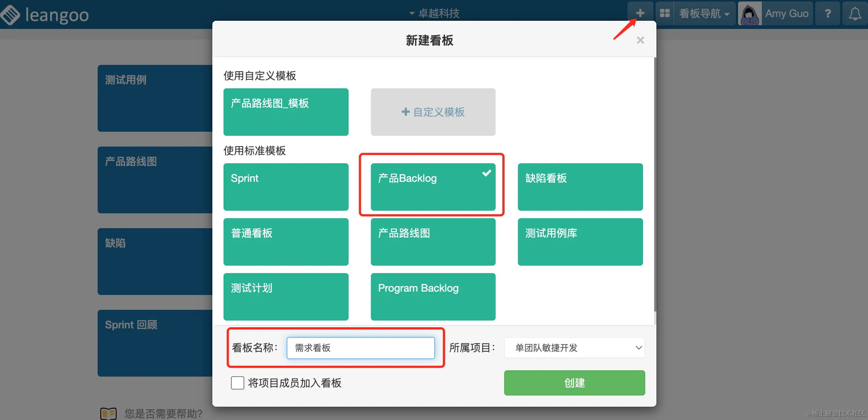Click the leangoo logo icon
Screen dimensions: 868x420
click(x=10, y=15)
